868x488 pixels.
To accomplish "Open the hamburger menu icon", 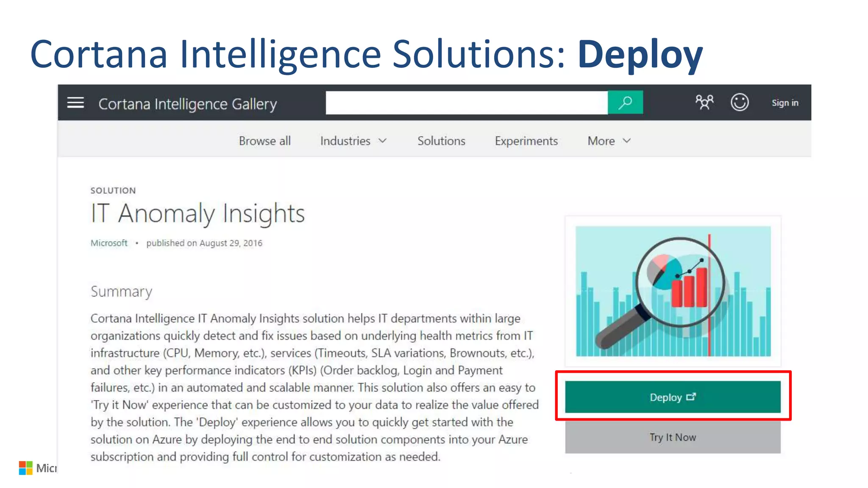I will coord(75,103).
